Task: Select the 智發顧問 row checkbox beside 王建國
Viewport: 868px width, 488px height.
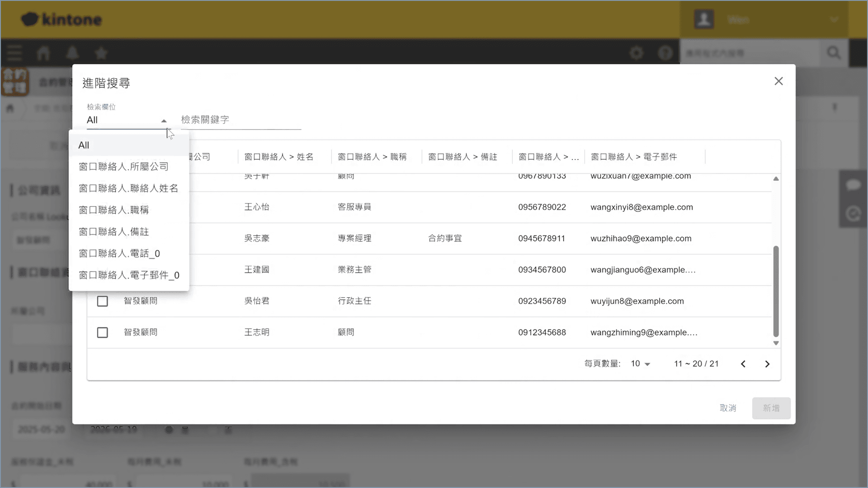Action: coord(102,269)
